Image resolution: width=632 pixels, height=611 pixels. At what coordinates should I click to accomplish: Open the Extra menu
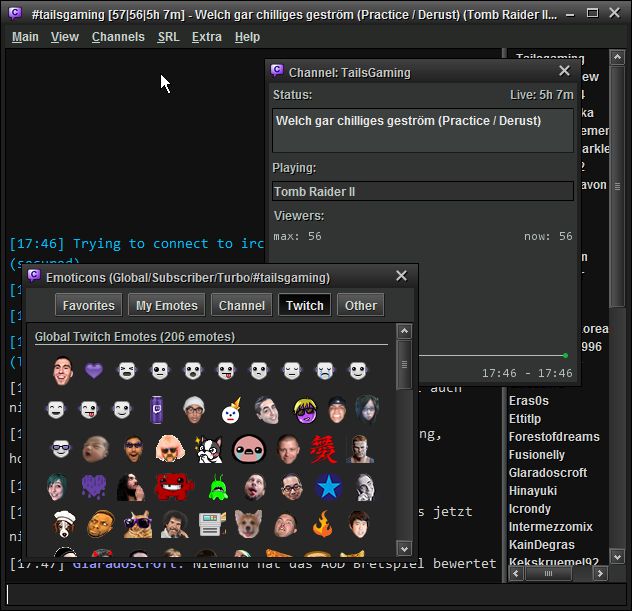click(x=206, y=37)
